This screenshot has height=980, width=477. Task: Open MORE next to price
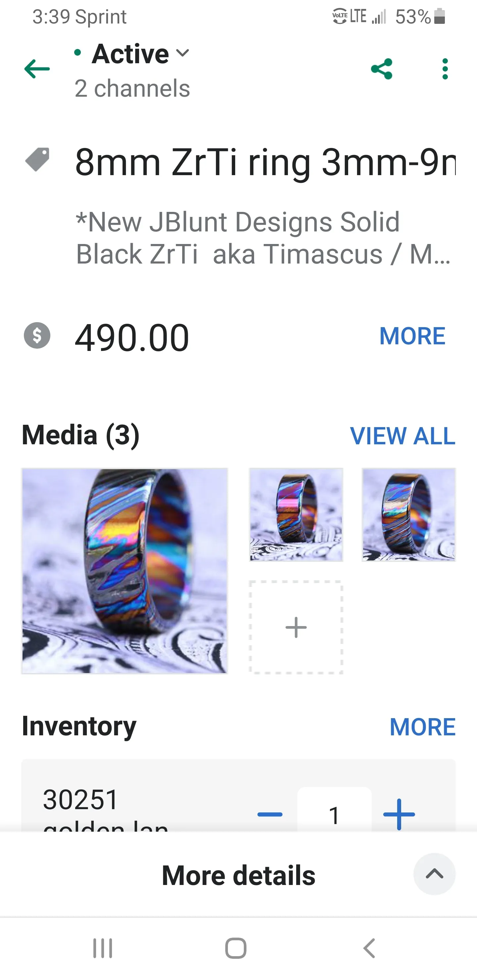(412, 336)
